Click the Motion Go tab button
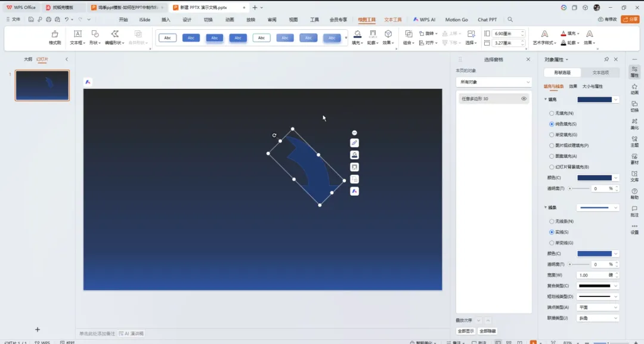This screenshot has height=344, width=644. 456,20
